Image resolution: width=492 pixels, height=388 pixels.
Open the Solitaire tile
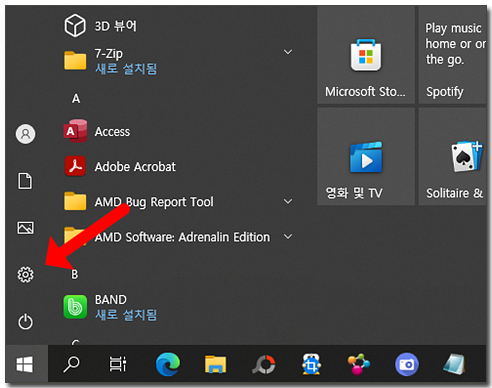pos(452,156)
